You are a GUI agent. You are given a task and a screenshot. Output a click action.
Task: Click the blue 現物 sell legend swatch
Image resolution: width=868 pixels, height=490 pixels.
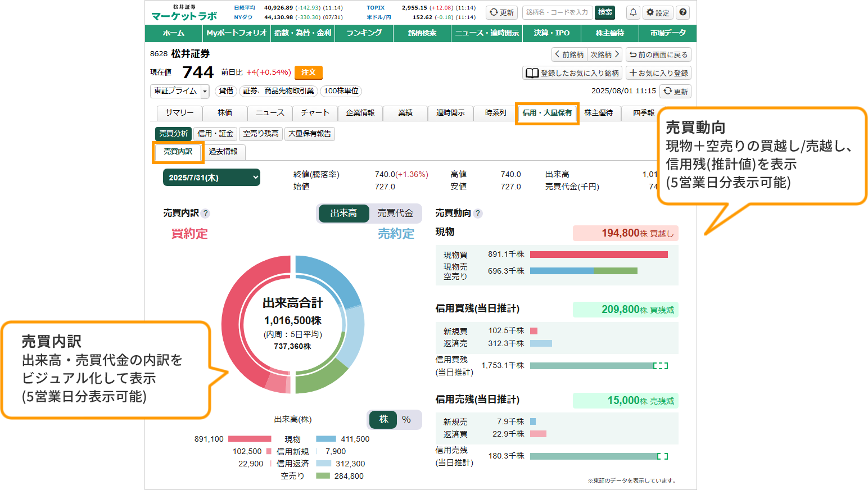[326, 439]
